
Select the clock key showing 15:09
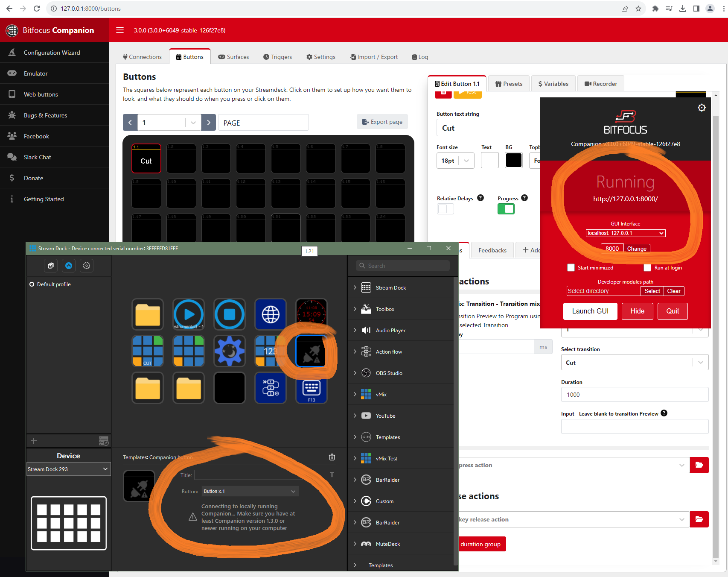312,314
